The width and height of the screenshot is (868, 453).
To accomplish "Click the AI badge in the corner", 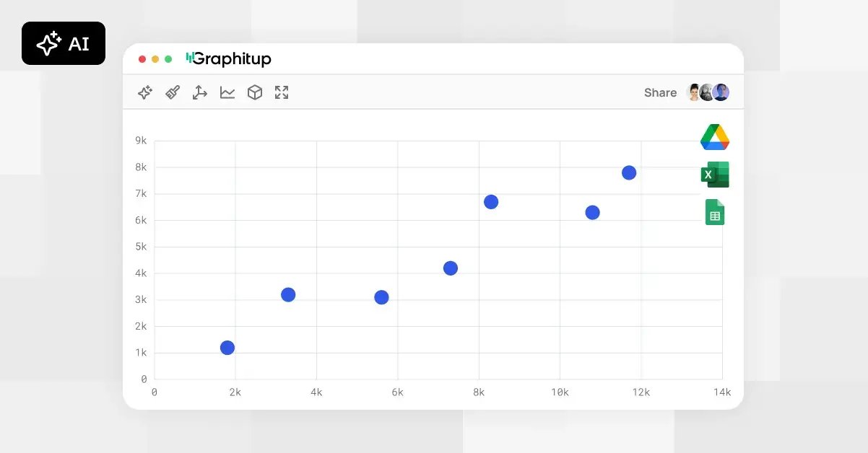I will pos(64,43).
